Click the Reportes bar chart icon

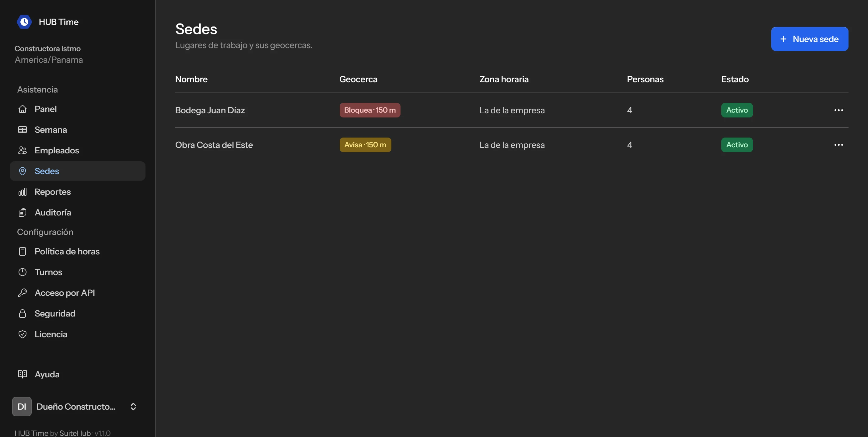(x=23, y=192)
